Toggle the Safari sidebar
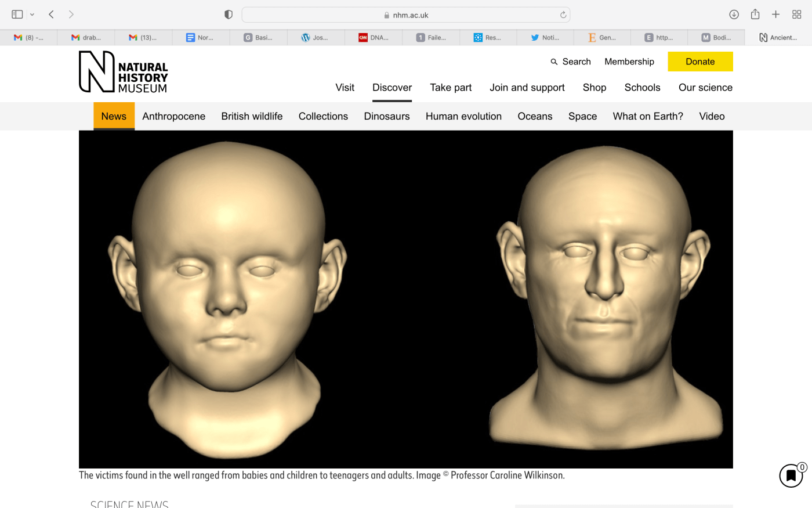Image resolution: width=812 pixels, height=508 pixels. [17, 15]
